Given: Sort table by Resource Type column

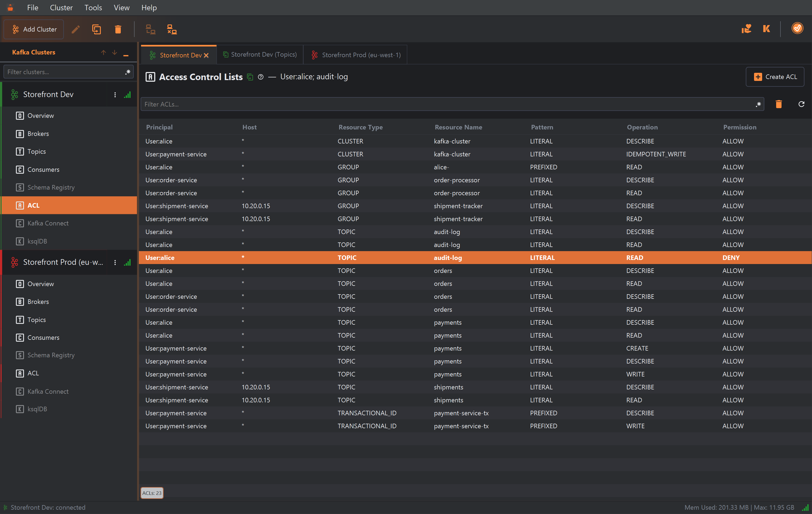Looking at the screenshot, I should pyautogui.click(x=360, y=127).
